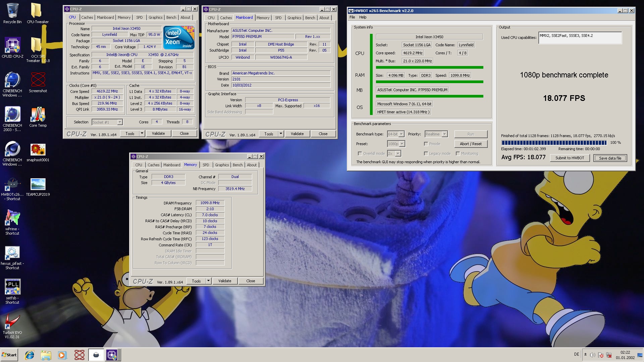Open the Recycle Bin desktop icon

[12, 13]
